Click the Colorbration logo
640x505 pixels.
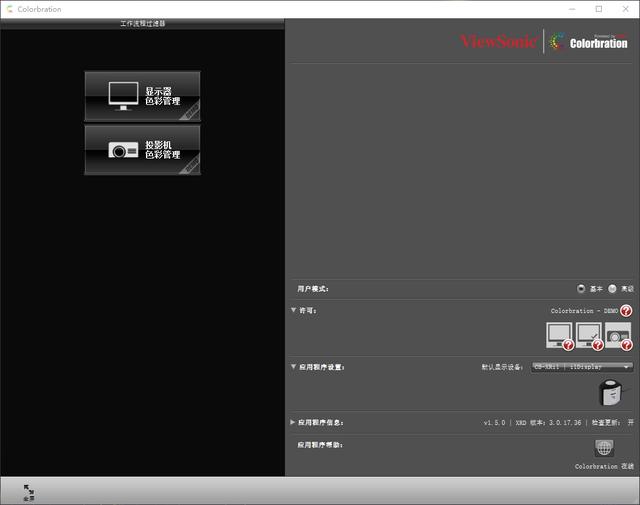point(588,42)
